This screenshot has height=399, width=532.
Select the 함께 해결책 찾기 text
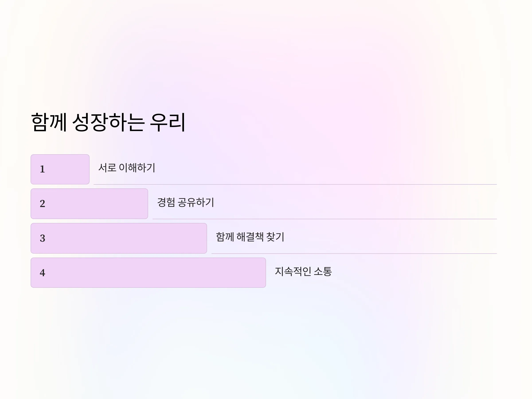[250, 237]
